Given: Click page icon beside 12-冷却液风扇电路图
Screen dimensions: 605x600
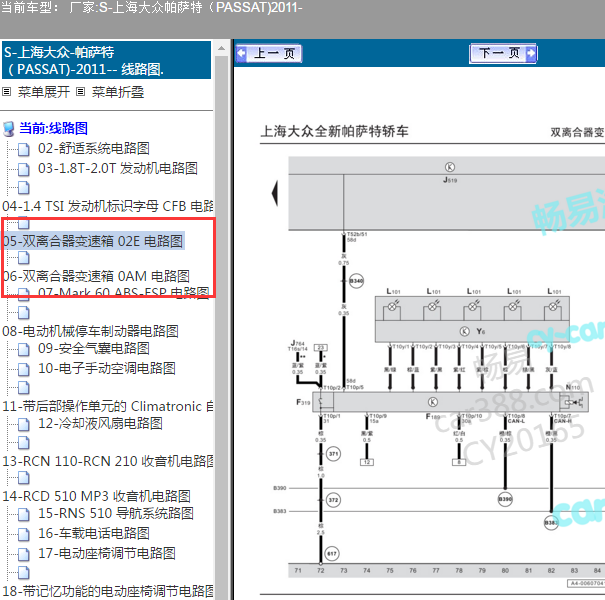Looking at the screenshot, I should coord(24,424).
